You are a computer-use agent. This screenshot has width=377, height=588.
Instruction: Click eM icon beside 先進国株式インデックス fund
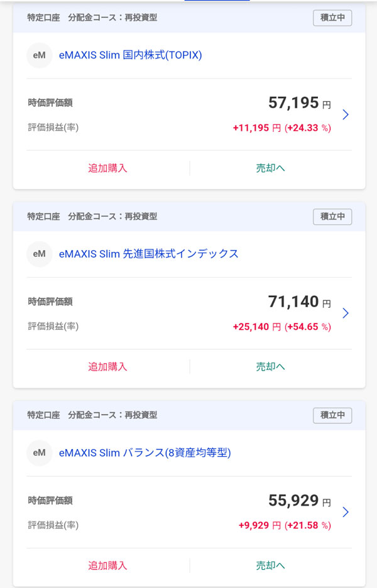pyautogui.click(x=39, y=254)
